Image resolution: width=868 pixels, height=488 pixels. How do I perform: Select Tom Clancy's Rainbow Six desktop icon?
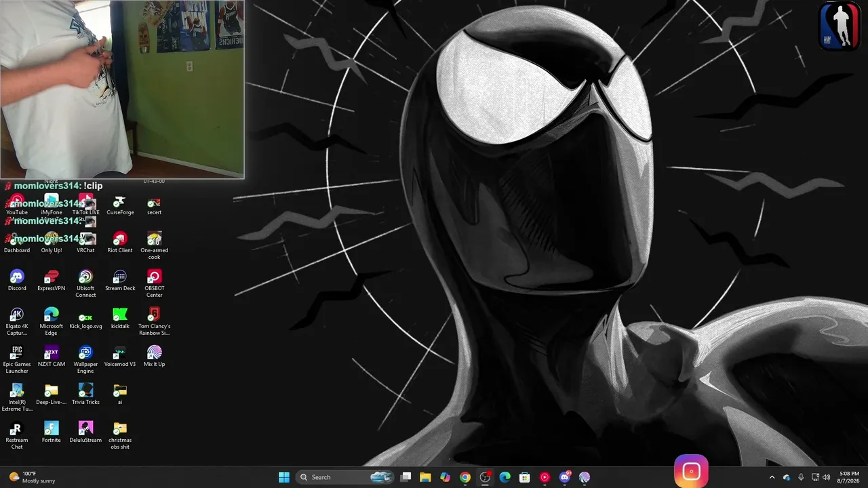(x=154, y=323)
